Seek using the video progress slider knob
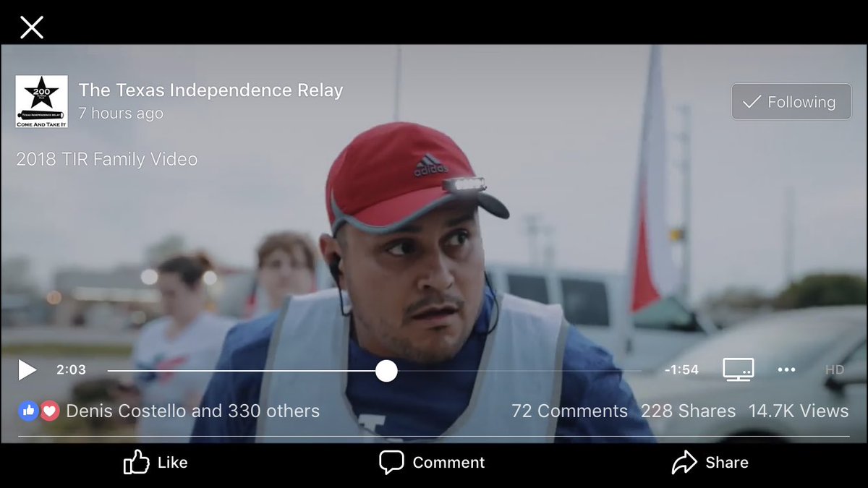This screenshot has width=868, height=488. click(x=386, y=371)
